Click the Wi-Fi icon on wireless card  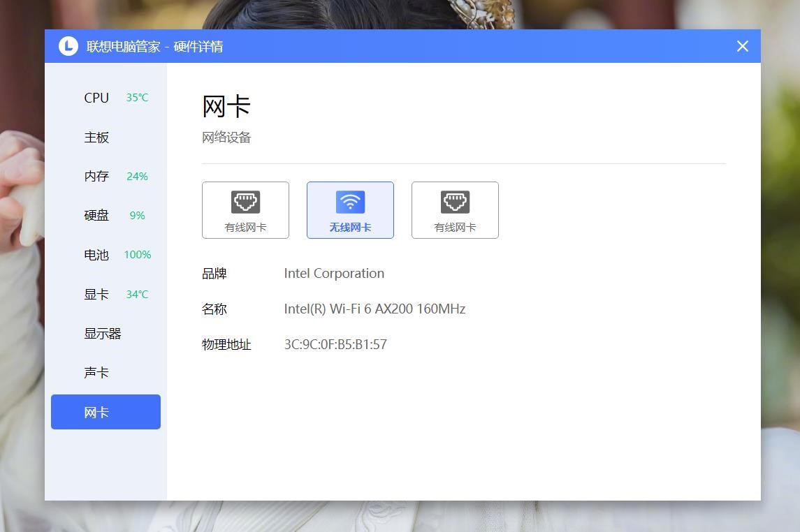(350, 202)
